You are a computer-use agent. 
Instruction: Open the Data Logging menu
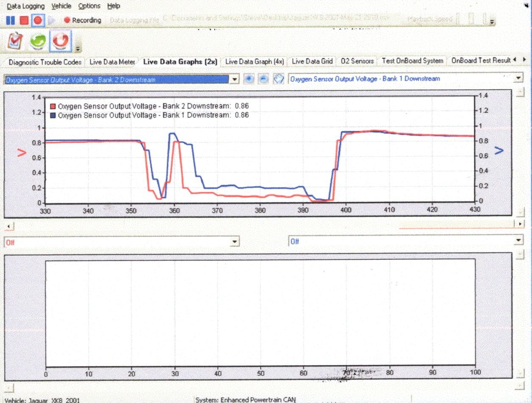(x=25, y=6)
